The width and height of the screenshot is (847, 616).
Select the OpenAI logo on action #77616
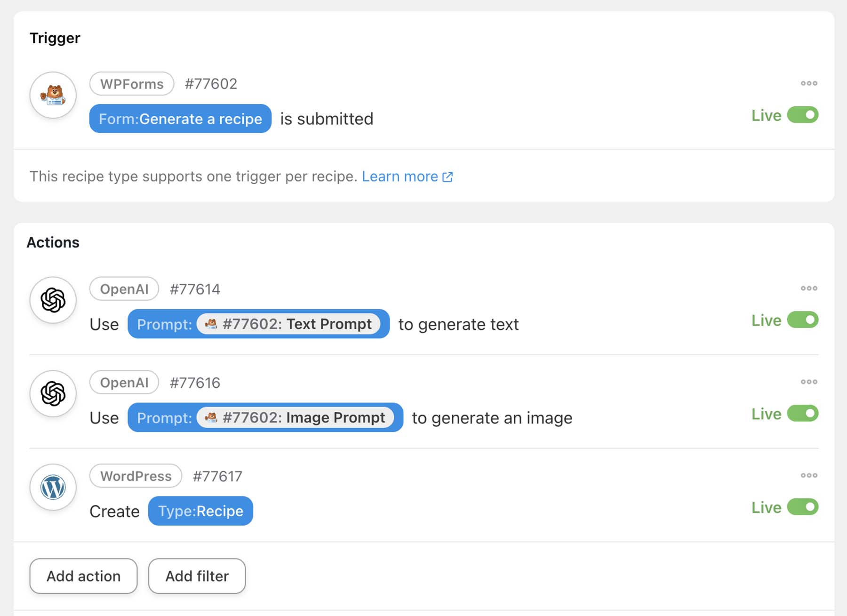point(53,393)
